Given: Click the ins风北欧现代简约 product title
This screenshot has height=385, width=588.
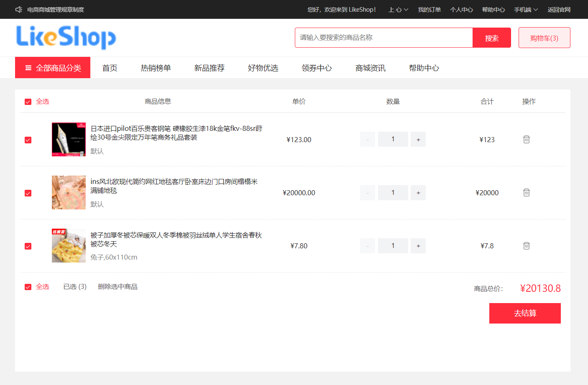Looking at the screenshot, I should [x=174, y=186].
